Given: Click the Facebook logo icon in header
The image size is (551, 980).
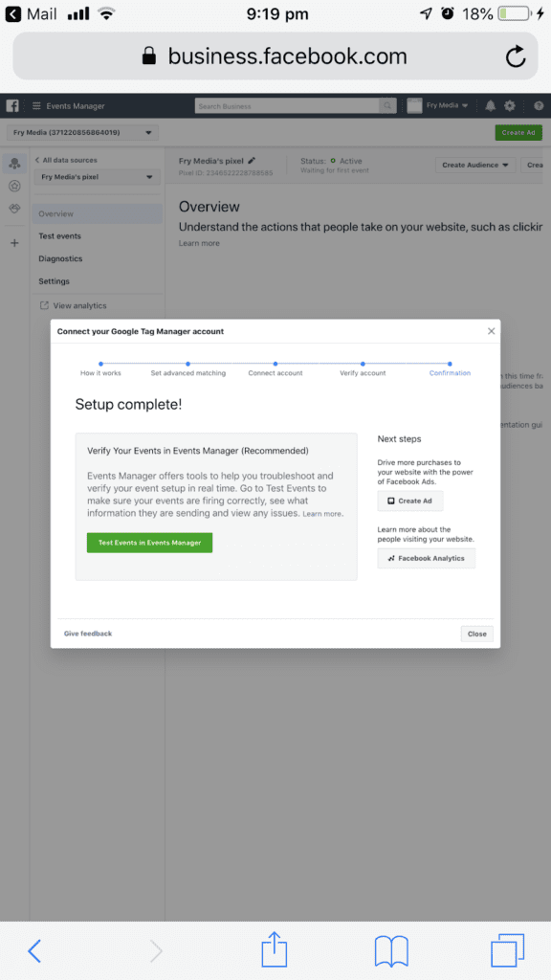Looking at the screenshot, I should tap(12, 105).
